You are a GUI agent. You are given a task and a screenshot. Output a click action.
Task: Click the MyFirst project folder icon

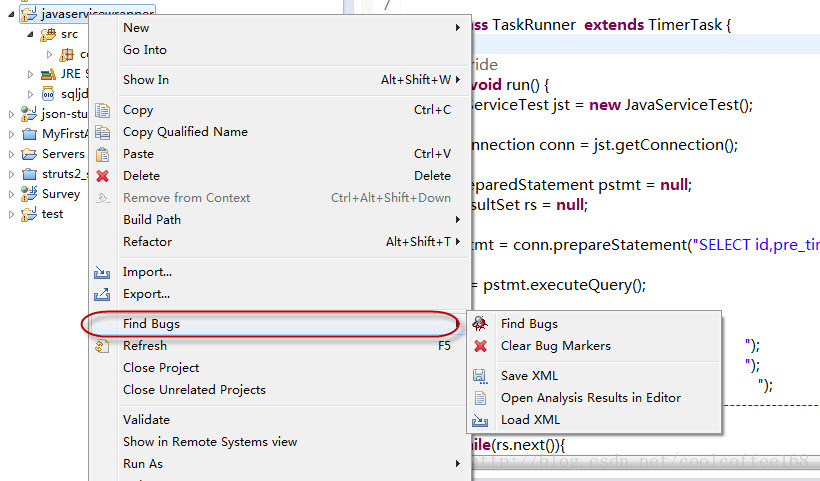(x=29, y=134)
